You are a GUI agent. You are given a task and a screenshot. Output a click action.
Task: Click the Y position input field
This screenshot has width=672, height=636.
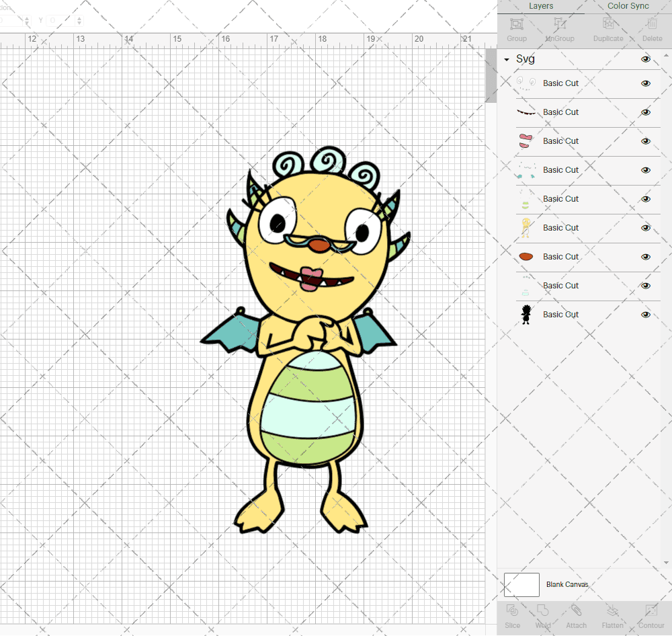click(61, 20)
